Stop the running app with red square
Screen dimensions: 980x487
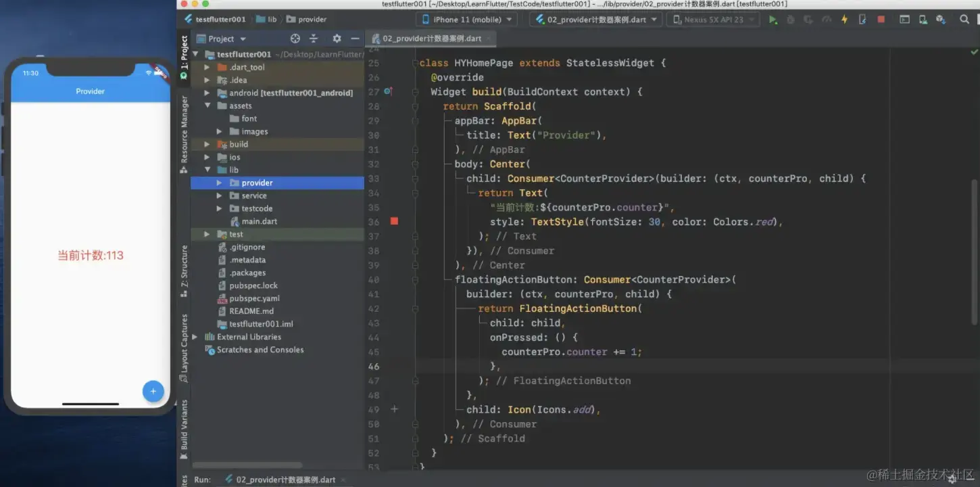pyautogui.click(x=881, y=20)
